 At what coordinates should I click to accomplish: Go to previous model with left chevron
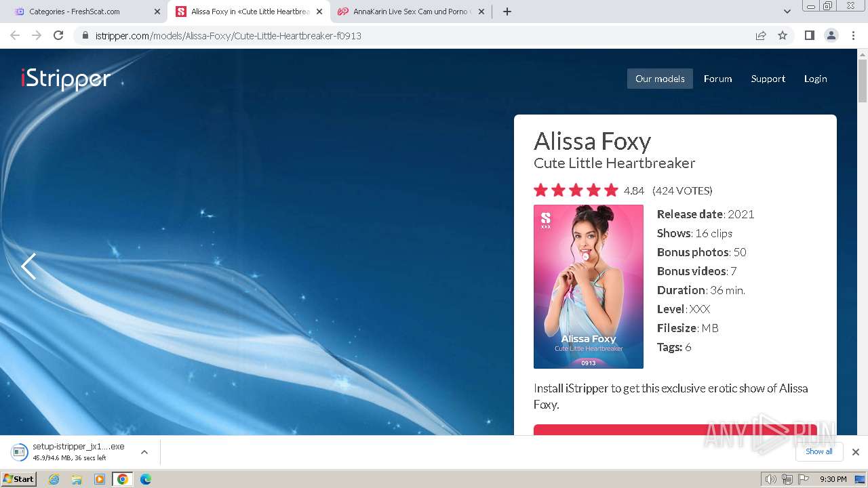[x=28, y=266]
